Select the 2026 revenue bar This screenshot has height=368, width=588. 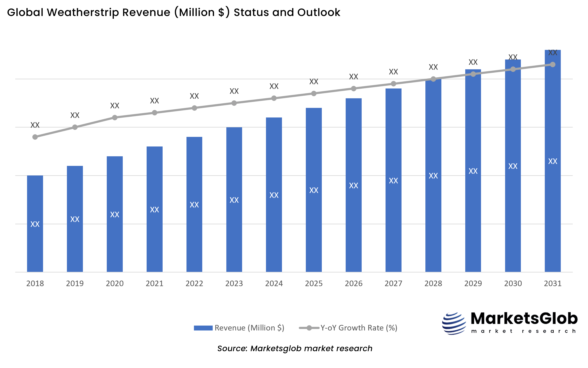click(354, 185)
